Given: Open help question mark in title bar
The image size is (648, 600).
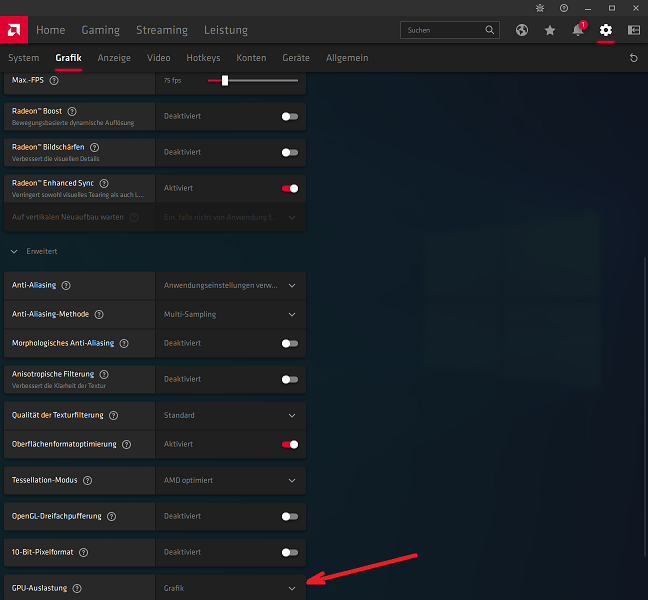Looking at the screenshot, I should click(564, 8).
